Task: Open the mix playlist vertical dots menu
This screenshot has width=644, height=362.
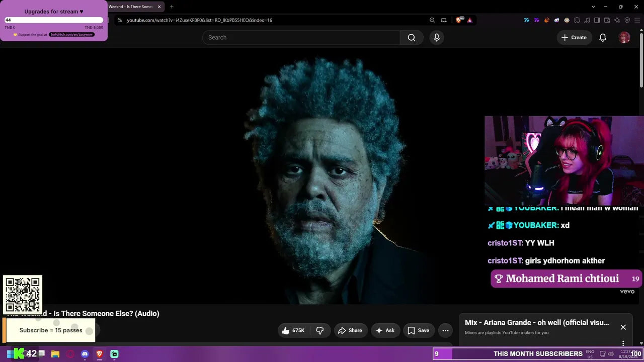Action: click(623, 343)
